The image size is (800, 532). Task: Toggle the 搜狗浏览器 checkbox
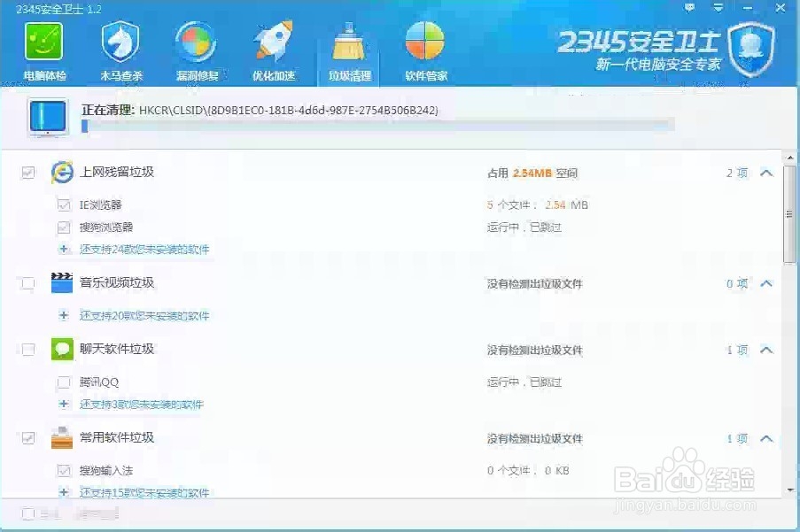[64, 227]
